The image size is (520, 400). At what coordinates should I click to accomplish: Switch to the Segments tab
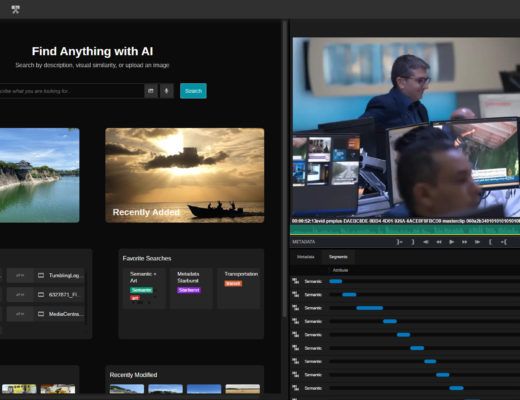(x=338, y=257)
